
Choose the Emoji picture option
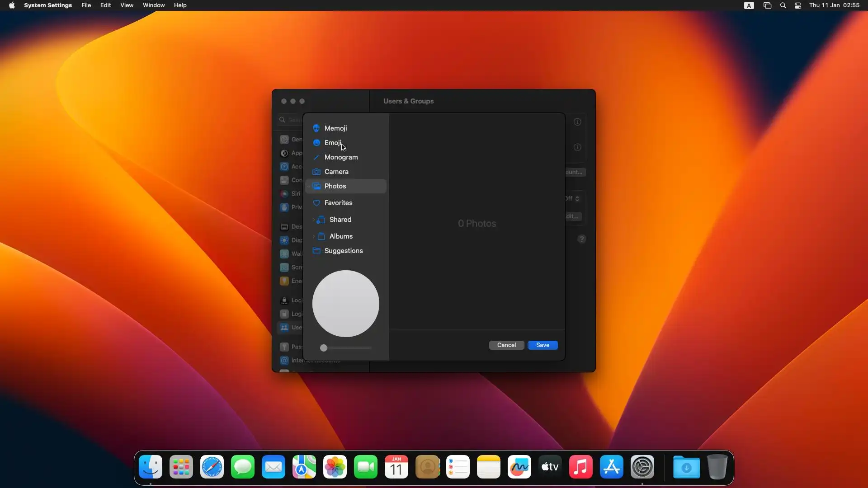point(333,143)
